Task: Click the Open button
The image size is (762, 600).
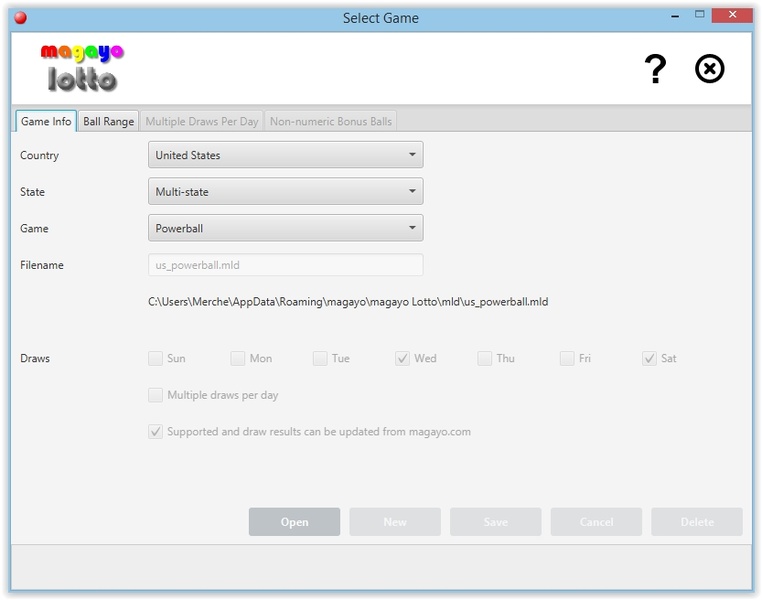Action: click(294, 522)
